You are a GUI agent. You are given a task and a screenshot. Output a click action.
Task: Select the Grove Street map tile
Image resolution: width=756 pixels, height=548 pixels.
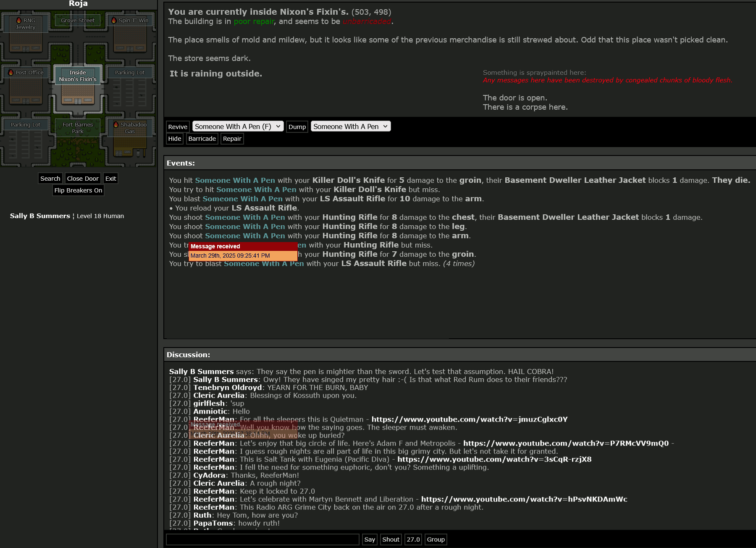point(78,20)
